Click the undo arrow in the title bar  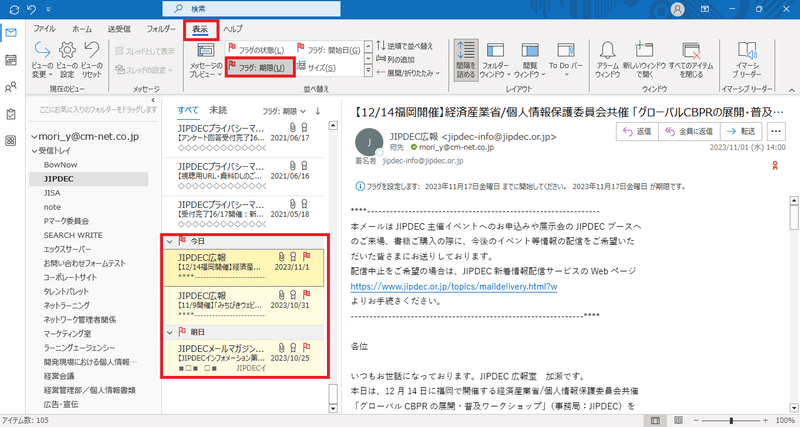tap(32, 9)
